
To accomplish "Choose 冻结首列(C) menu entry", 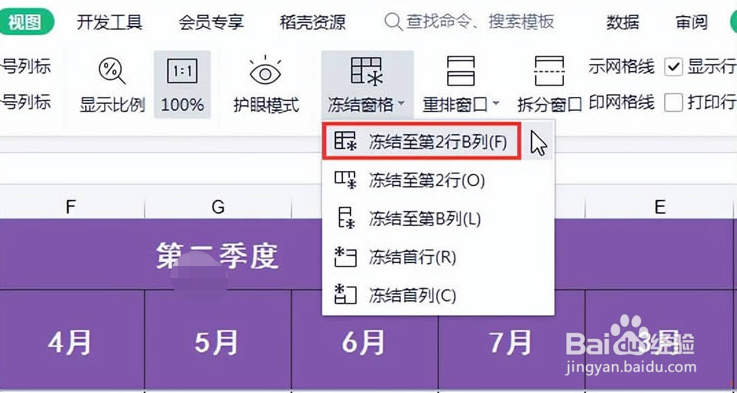I will point(438,295).
